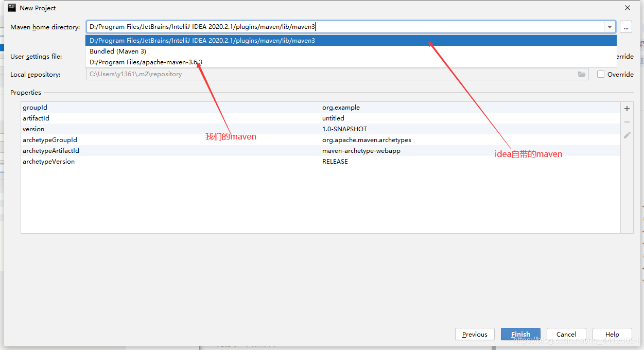Cancel the New Project dialog

(x=566, y=334)
